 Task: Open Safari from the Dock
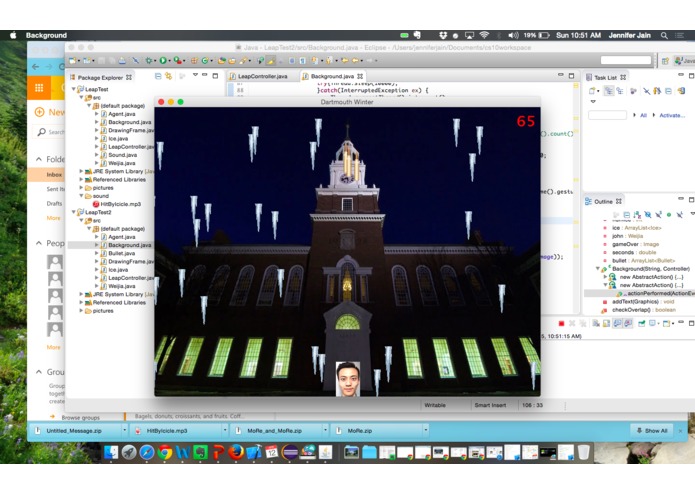click(x=147, y=452)
